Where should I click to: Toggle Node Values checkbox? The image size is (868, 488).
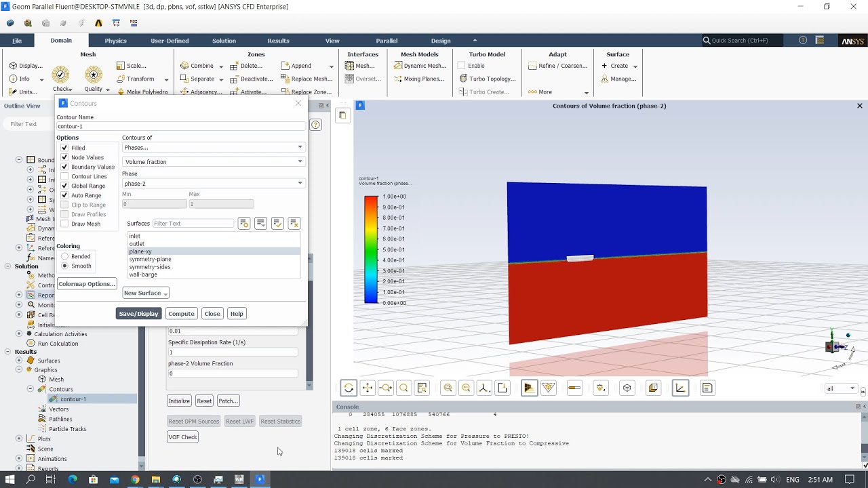64,157
